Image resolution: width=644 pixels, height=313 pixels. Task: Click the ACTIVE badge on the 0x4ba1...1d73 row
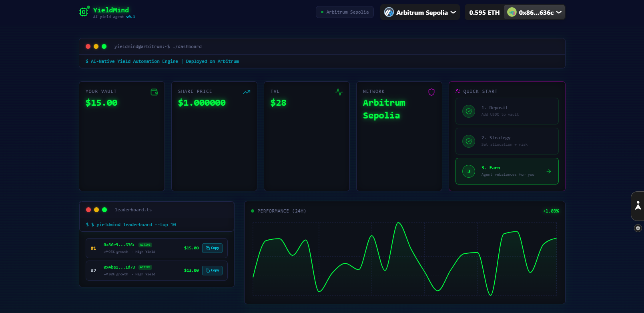coord(145,267)
